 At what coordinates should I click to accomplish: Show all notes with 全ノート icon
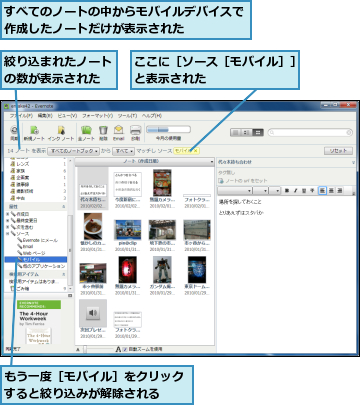coord(86,133)
